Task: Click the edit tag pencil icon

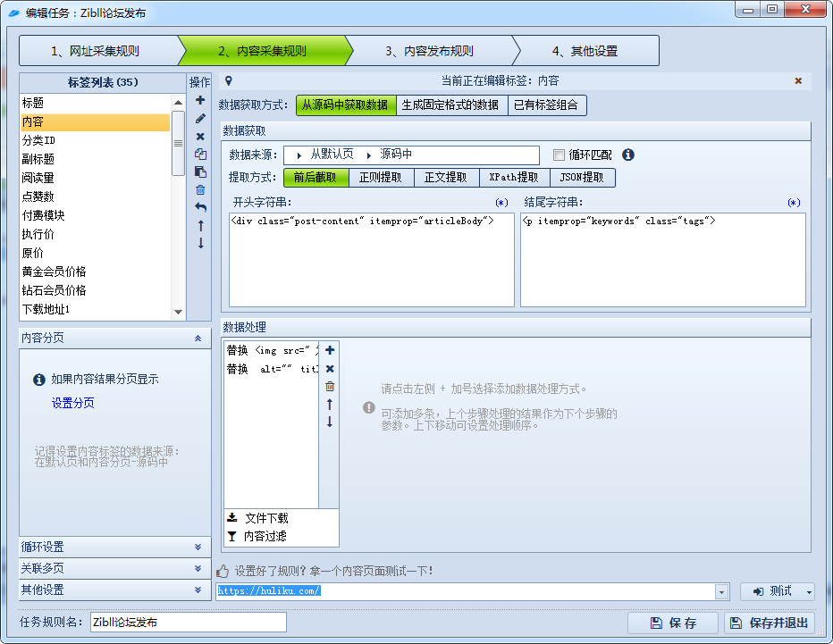Action: (x=200, y=118)
